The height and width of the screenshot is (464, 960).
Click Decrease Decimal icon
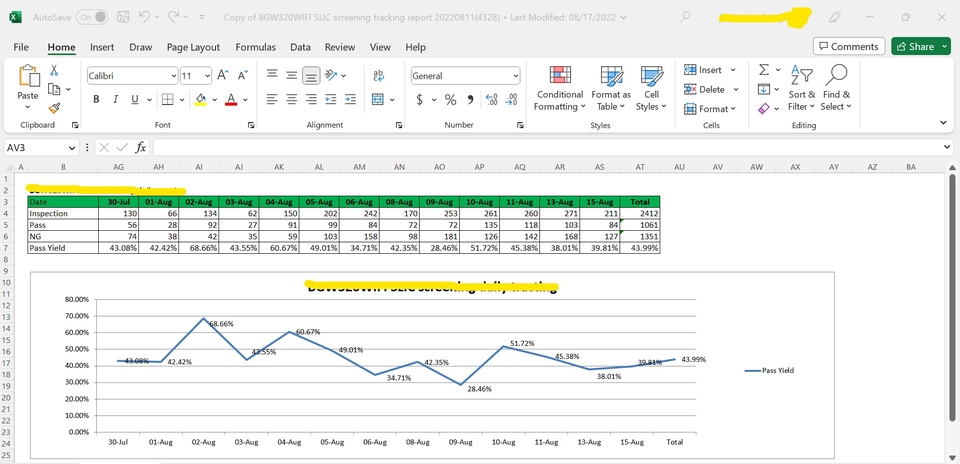[511, 99]
